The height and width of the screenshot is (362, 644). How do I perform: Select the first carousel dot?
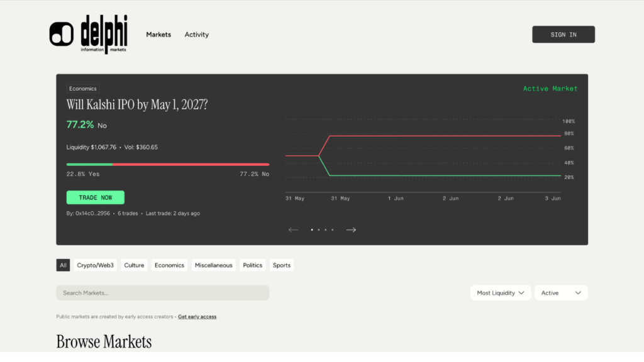(312, 230)
